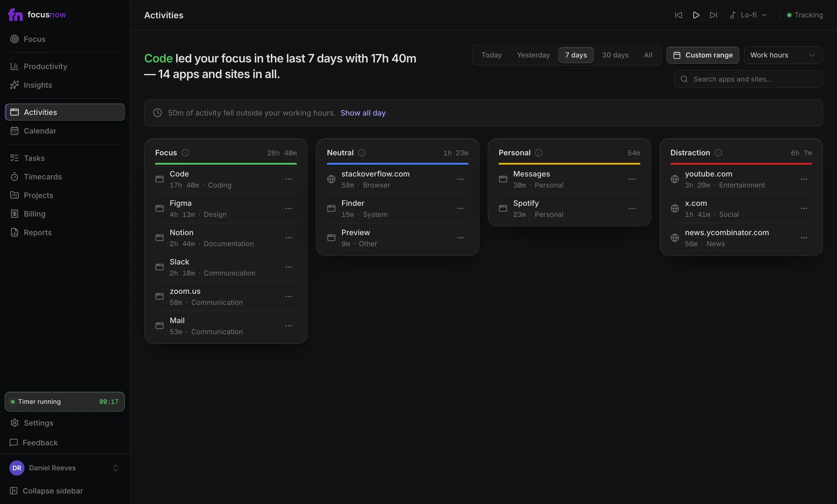This screenshot has width=837, height=504.
Task: Click the Tasks icon in sidebar
Action: click(x=14, y=158)
